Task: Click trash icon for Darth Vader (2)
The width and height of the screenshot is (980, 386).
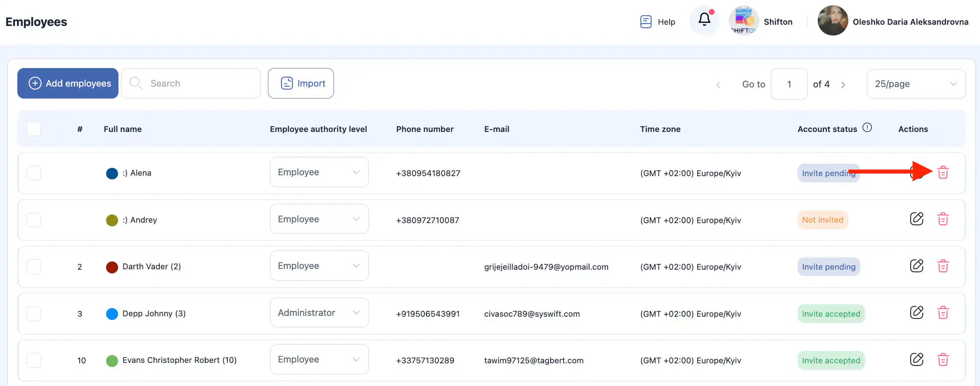Action: click(943, 266)
